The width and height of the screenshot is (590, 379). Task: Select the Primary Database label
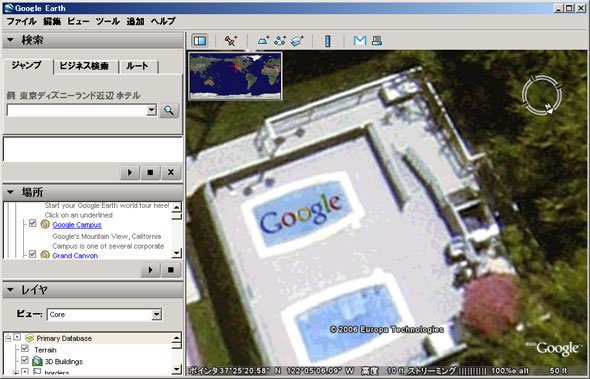coord(64,338)
